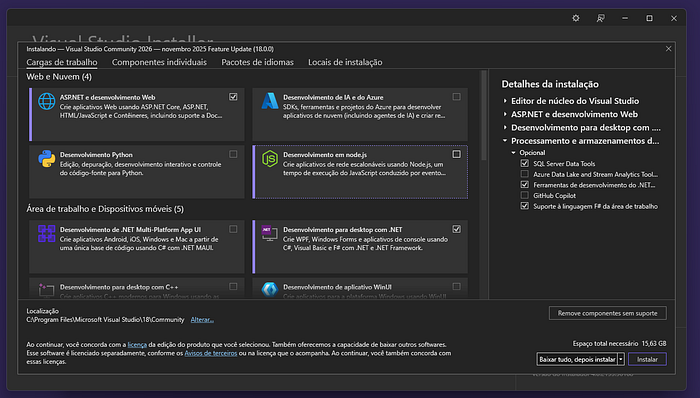Uncheck Ferramentas de desenvolvimento do .NET
The width and height of the screenshot is (700, 398).
pos(525,185)
